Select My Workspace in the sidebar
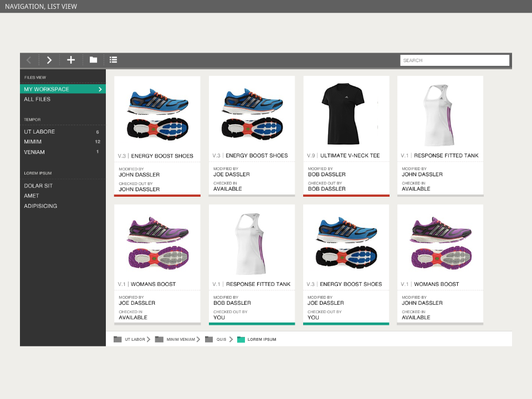532x399 pixels. pyautogui.click(x=63, y=89)
